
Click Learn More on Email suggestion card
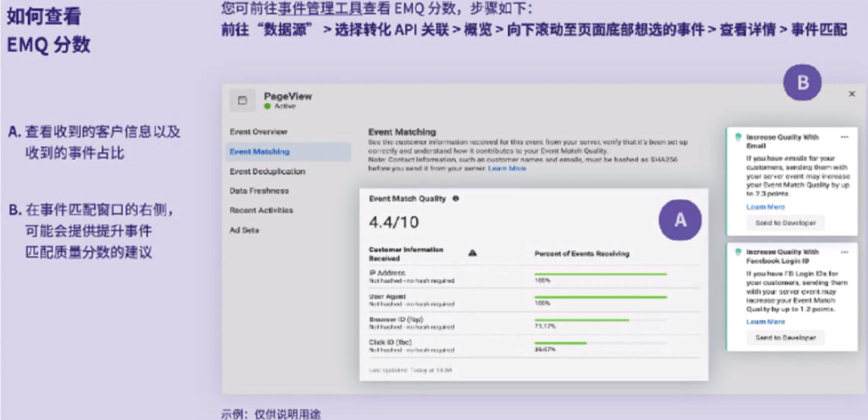pos(765,207)
